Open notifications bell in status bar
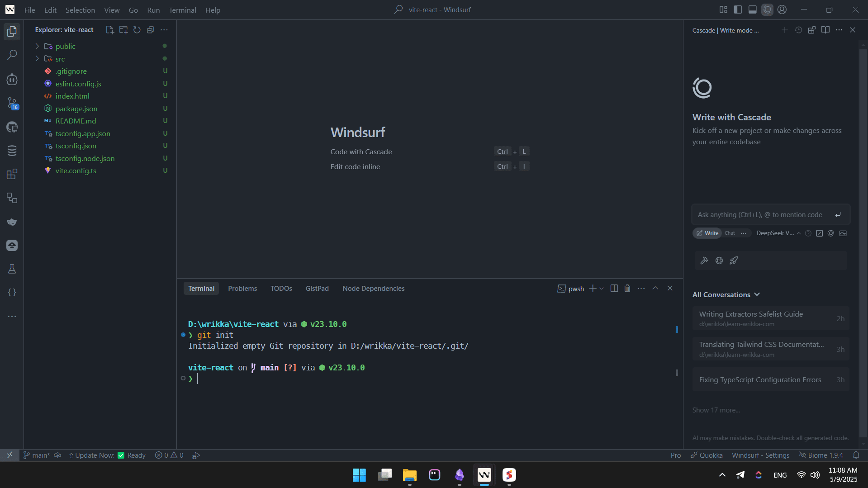The height and width of the screenshot is (488, 868). tap(856, 455)
